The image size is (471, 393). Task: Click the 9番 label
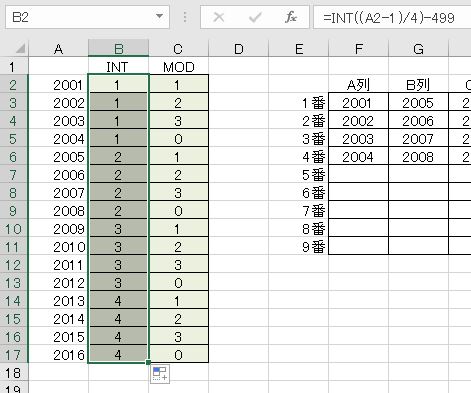(313, 247)
